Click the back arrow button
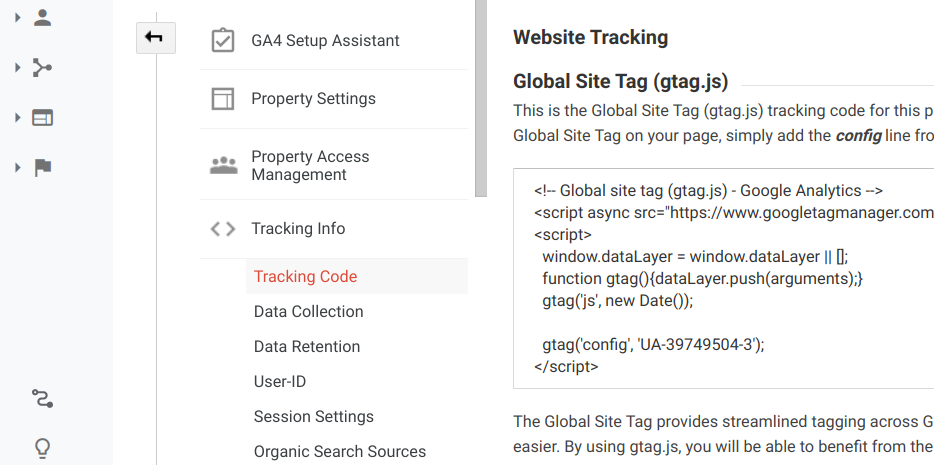 [x=155, y=38]
